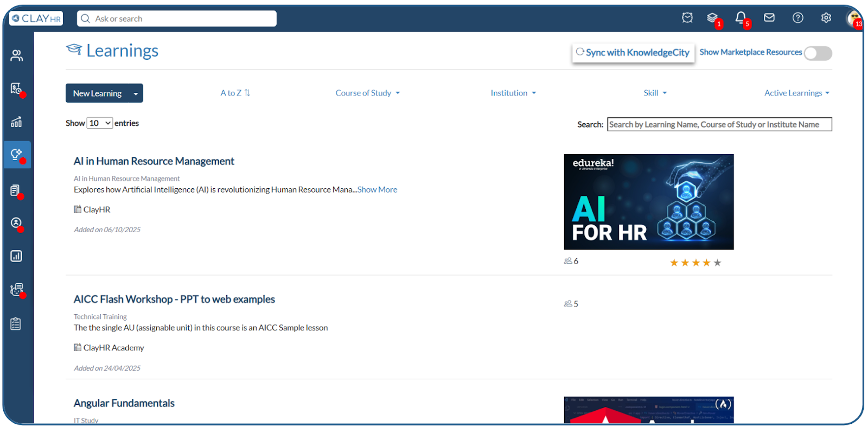Viewport: 868px width, 427px height.
Task: Open the Show entries count select
Action: coord(100,123)
